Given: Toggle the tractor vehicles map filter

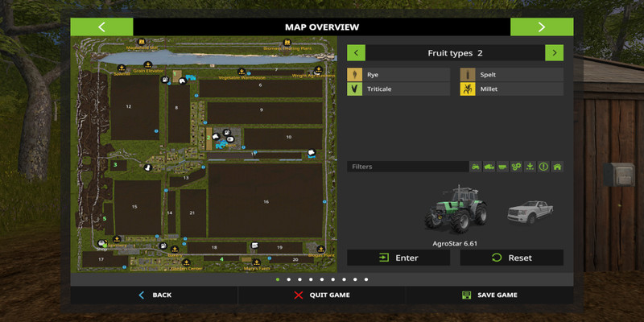Looking at the screenshot, I should (476, 167).
